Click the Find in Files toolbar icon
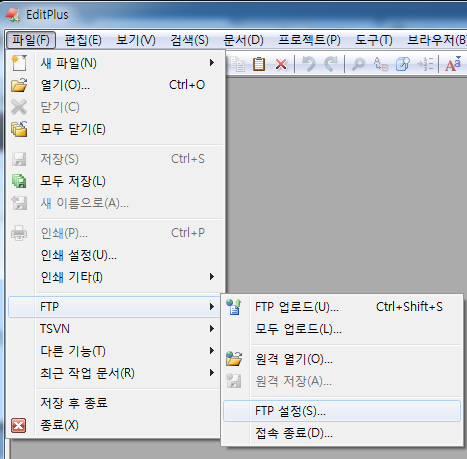Image resolution: width=467 pixels, height=459 pixels. [403, 64]
